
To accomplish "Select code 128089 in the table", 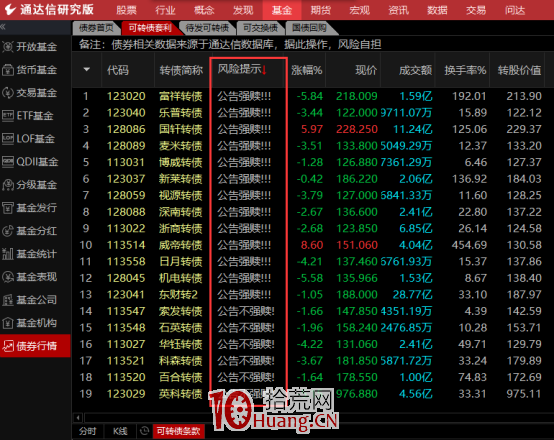I will 126,146.
